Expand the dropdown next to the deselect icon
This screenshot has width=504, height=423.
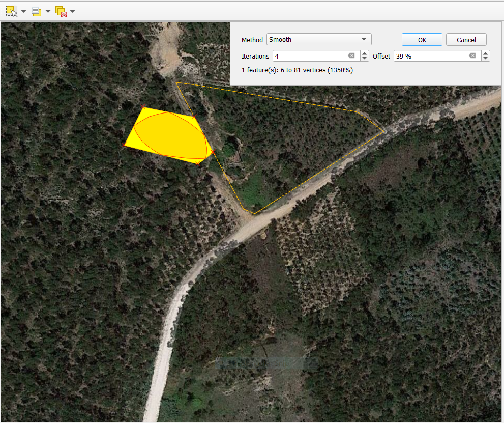(72, 11)
